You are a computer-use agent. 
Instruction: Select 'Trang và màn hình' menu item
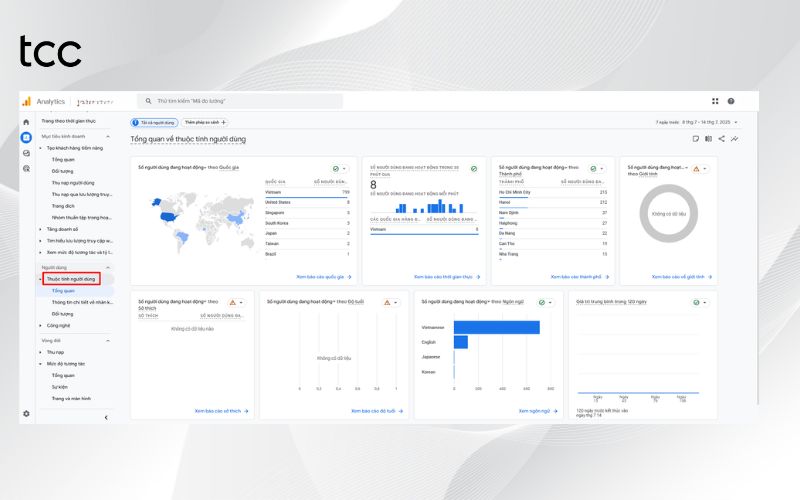coord(71,399)
